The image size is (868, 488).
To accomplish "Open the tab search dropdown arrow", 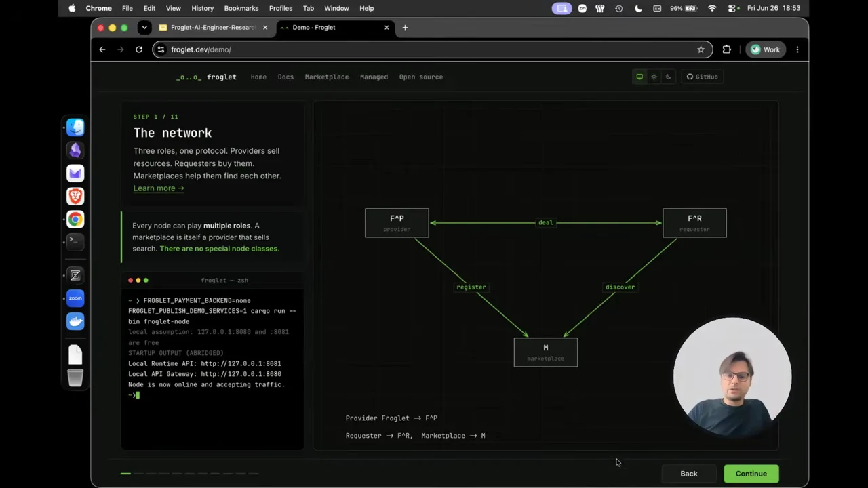I will point(144,28).
